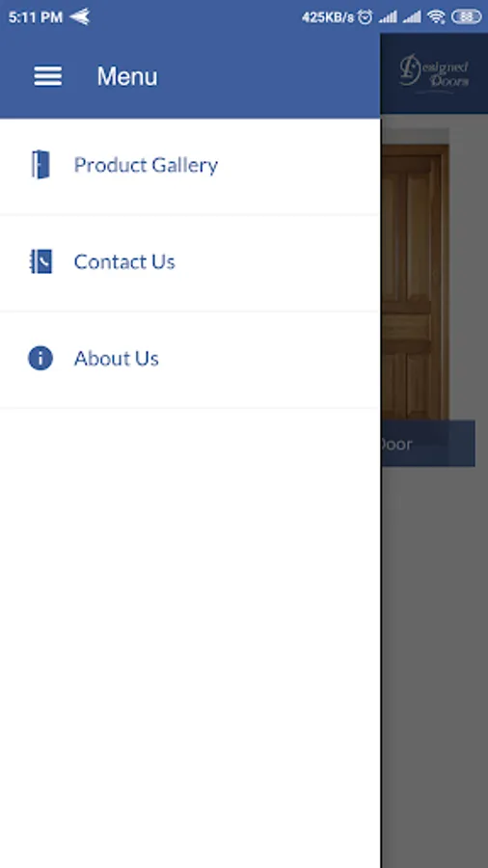This screenshot has height=868, width=488.
Task: Tap the door icon beside Product Gallery
Action: coord(41,165)
